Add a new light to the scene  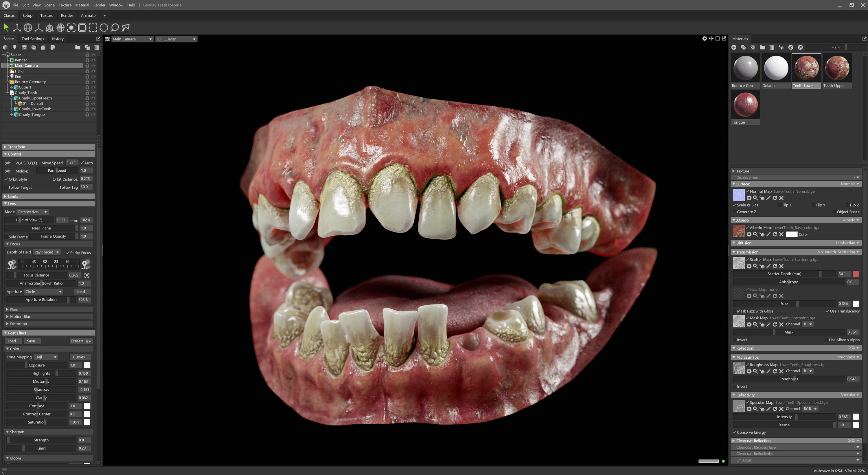[14, 47]
